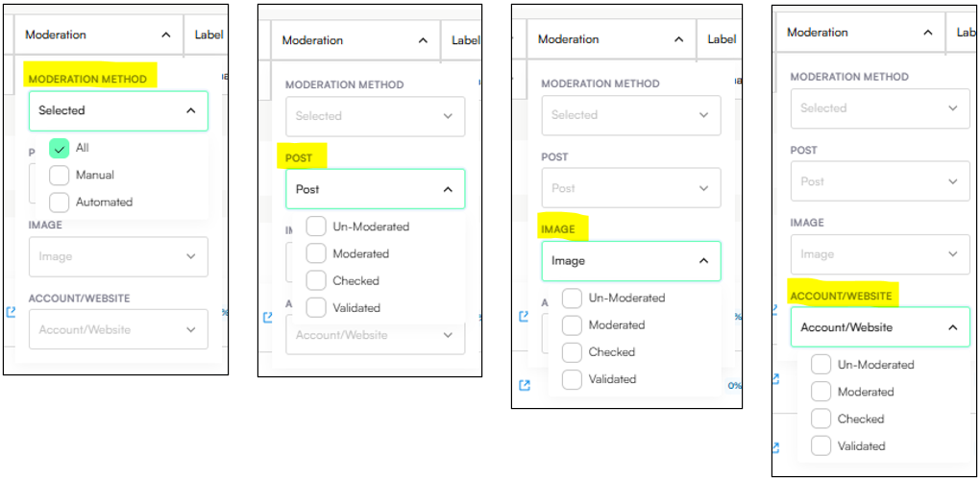This screenshot has width=980, height=479.
Task: Select Moderated under the open Post dropdown
Action: click(316, 254)
